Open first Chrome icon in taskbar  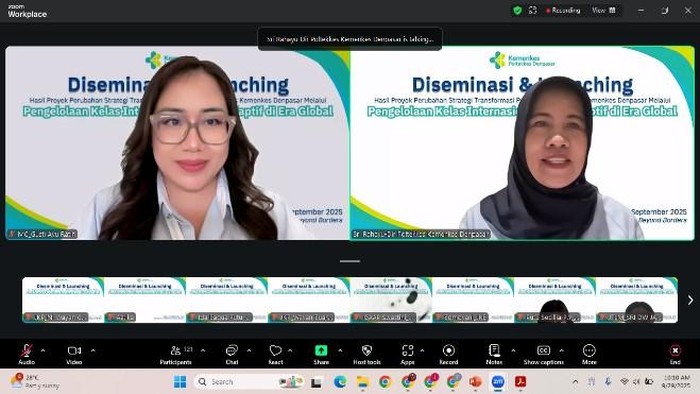tap(385, 382)
